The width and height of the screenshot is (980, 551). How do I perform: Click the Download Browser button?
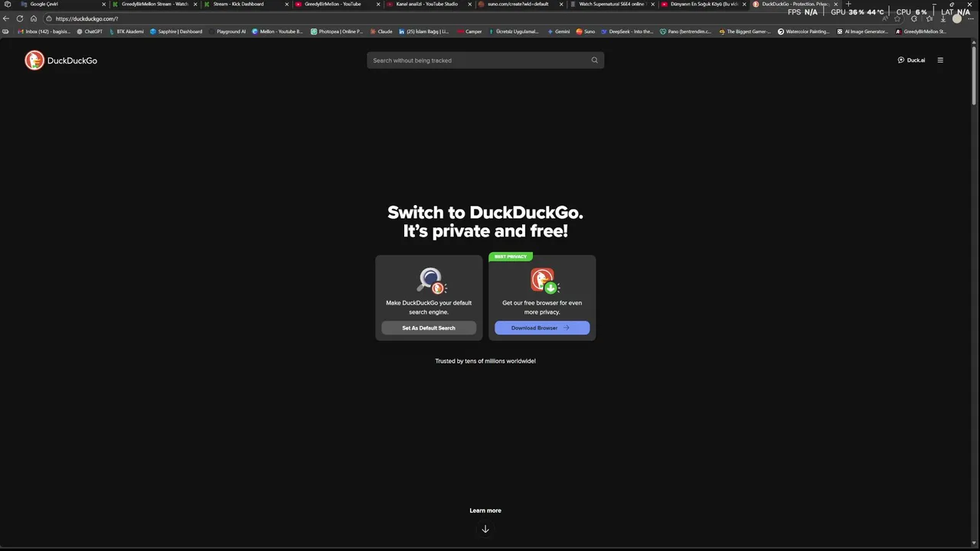(542, 328)
